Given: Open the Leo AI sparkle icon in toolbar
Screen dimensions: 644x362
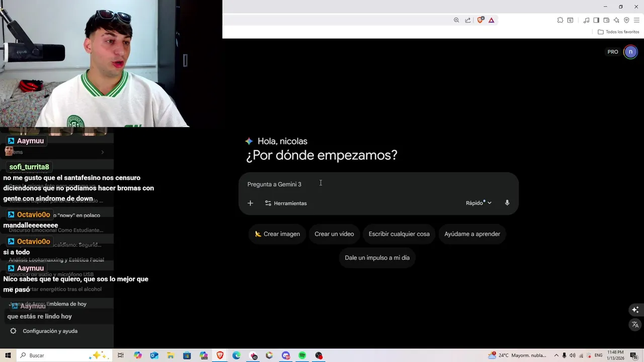Looking at the screenshot, I should point(616,20).
